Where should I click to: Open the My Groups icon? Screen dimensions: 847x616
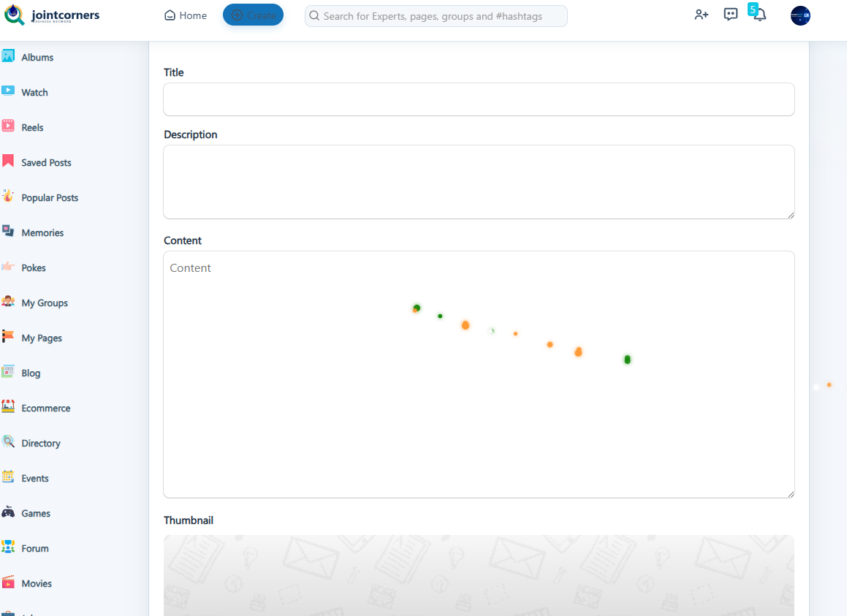tap(8, 302)
